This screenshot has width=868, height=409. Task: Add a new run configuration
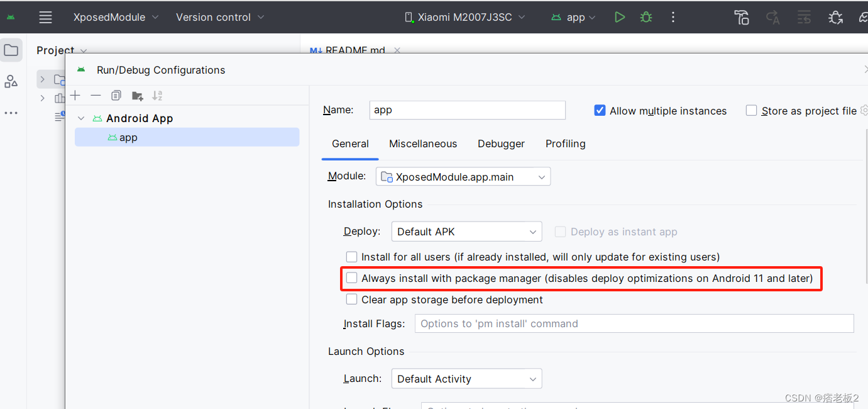click(x=75, y=95)
